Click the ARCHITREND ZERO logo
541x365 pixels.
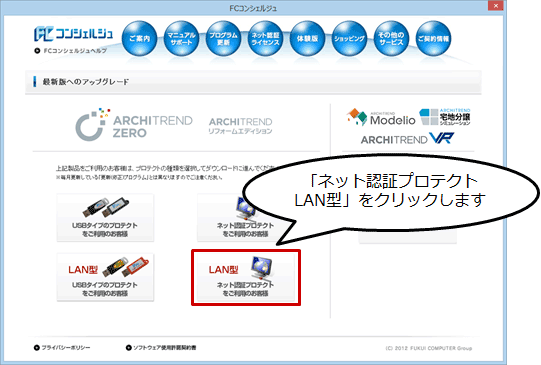[x=134, y=125]
